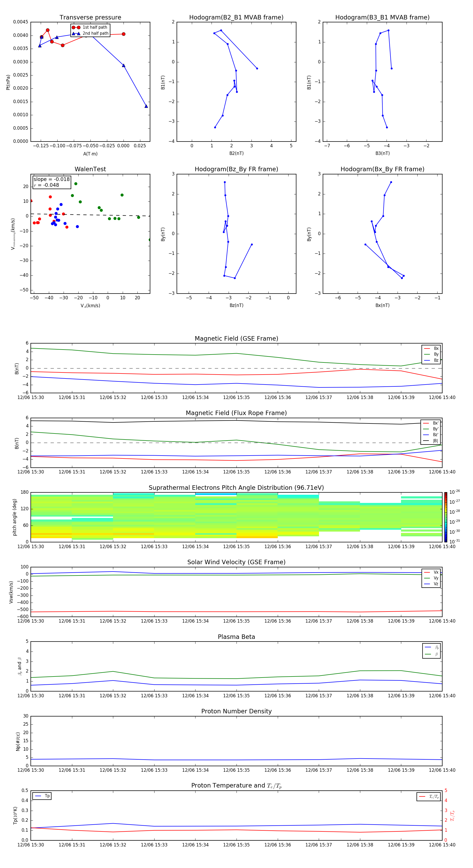473x868 pixels.
Task: Click the "Solar Wind Velocity (GSE Frame)" title
Action: tap(236, 562)
